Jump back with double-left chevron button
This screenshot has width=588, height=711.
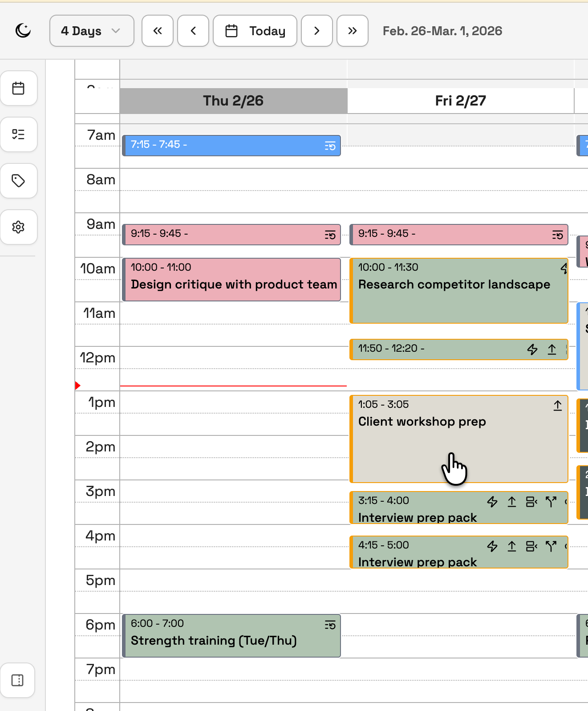tap(158, 31)
